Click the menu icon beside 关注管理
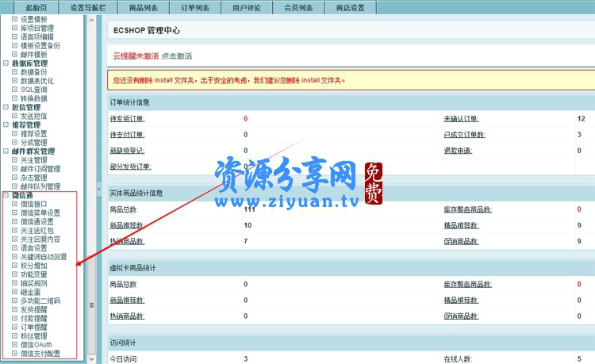This screenshot has width=595, height=364. pos(14,159)
